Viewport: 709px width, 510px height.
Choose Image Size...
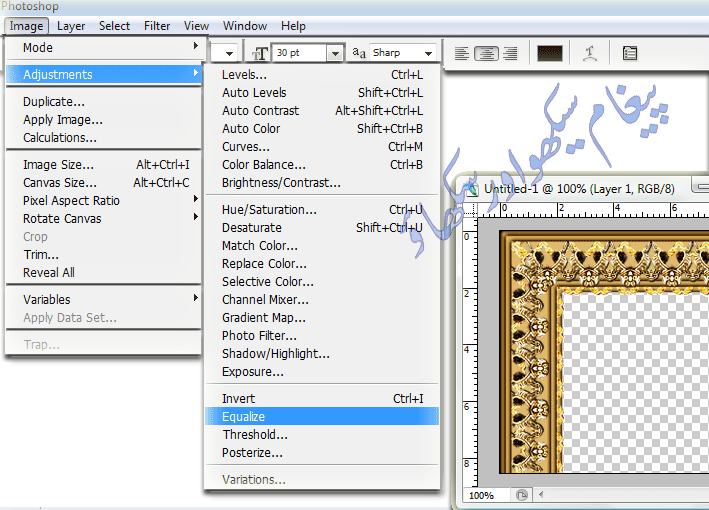(103, 165)
